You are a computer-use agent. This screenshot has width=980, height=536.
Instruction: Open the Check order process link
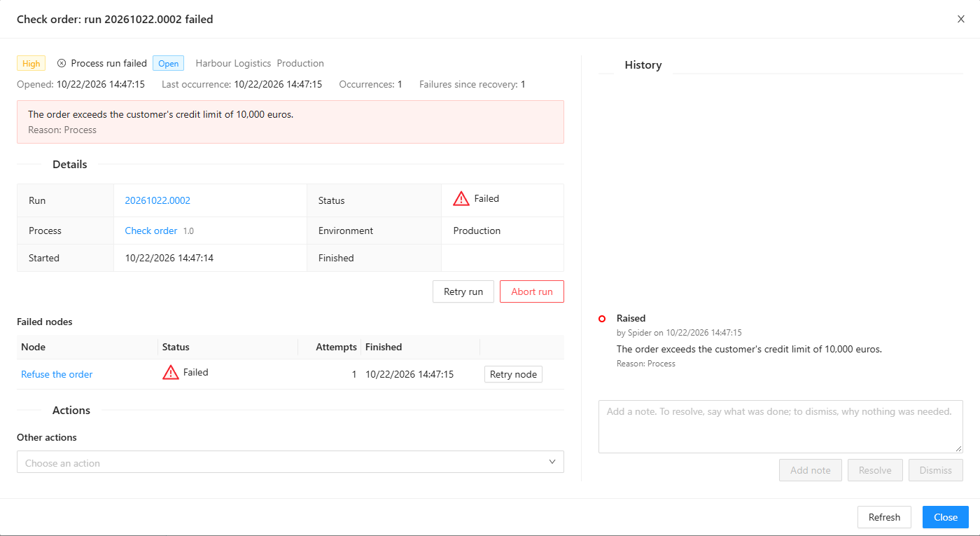[151, 231]
